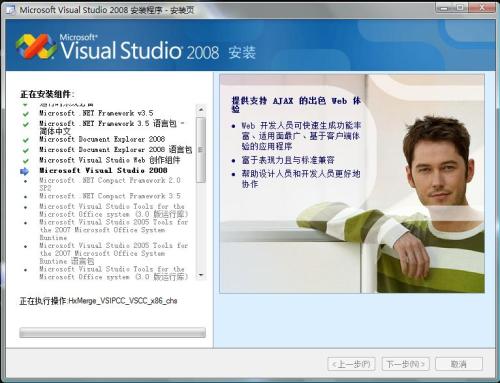Click checkmark next to Document Explorer 2008 语言包

25,150
